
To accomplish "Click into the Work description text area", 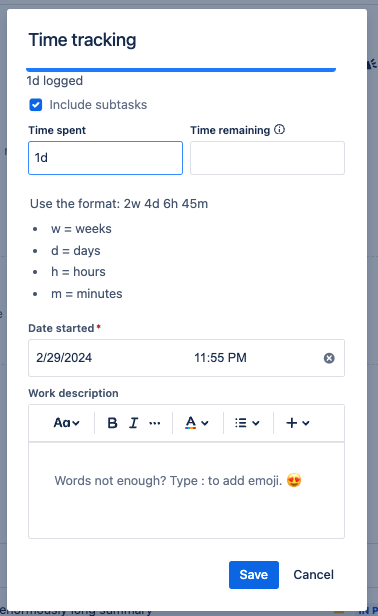I will [x=186, y=490].
